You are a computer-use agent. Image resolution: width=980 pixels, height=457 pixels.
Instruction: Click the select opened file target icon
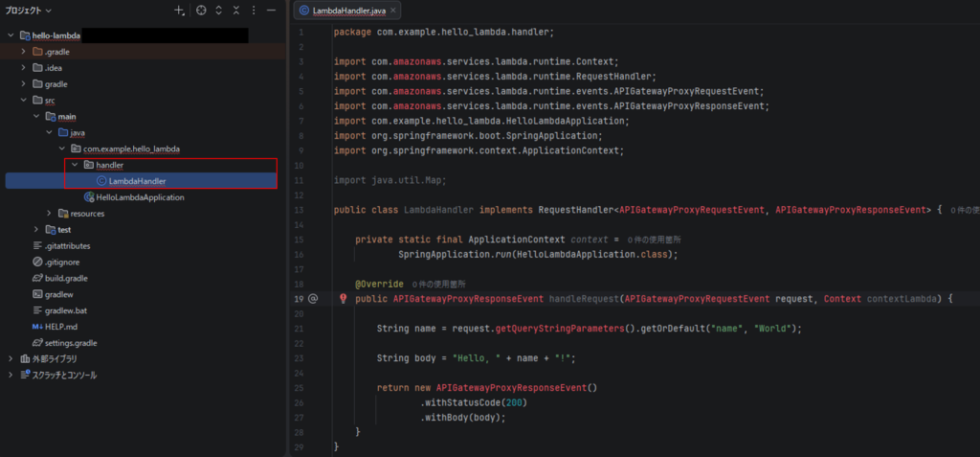pos(201,11)
